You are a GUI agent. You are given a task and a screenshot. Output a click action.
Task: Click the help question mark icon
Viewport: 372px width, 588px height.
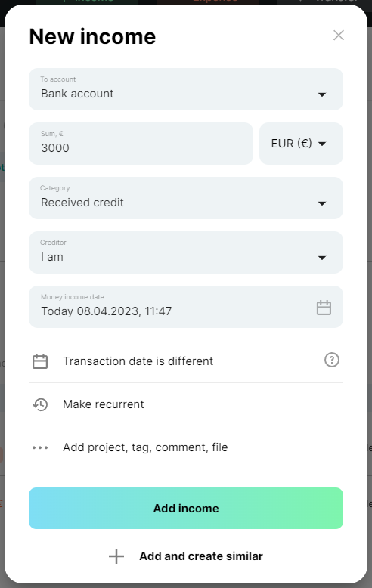pyautogui.click(x=331, y=360)
